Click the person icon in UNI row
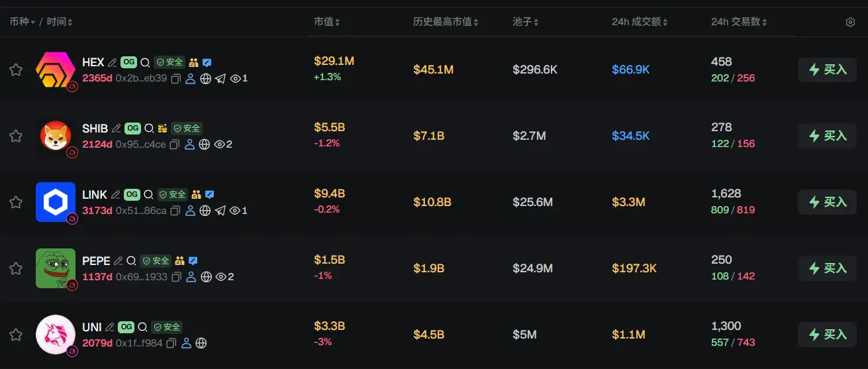The image size is (868, 369). pos(186,343)
